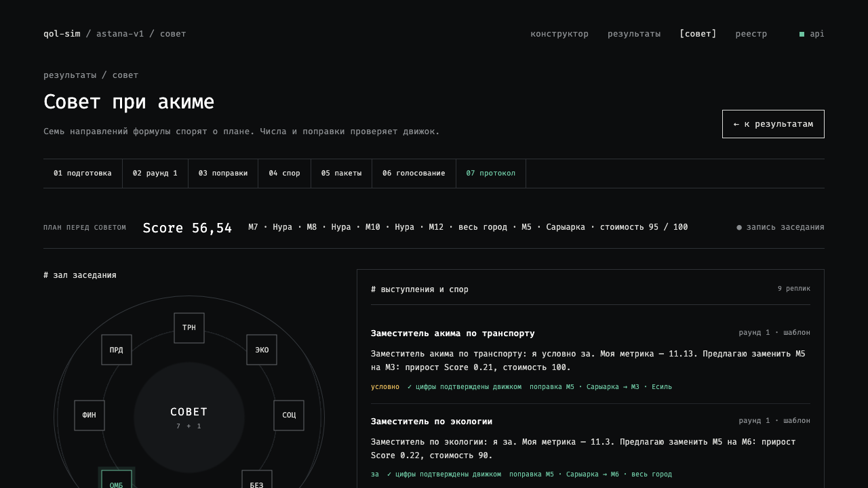Open конструктор in top navigation

(x=559, y=34)
